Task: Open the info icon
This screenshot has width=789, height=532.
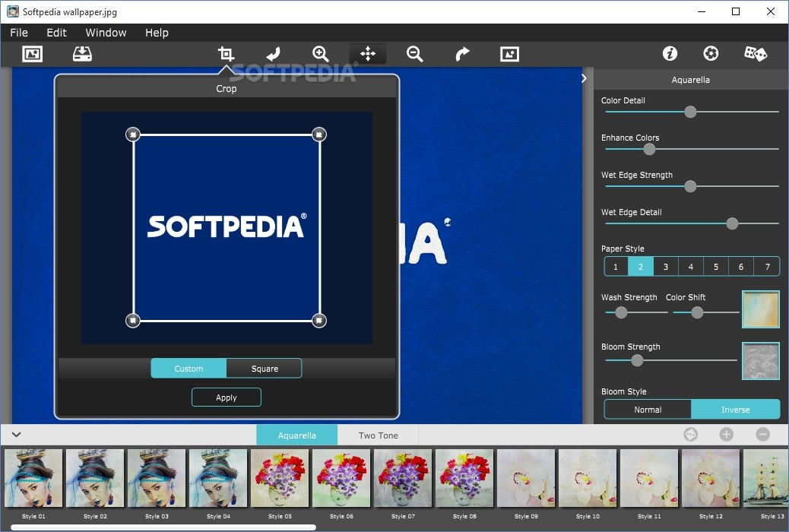Action: [x=670, y=53]
